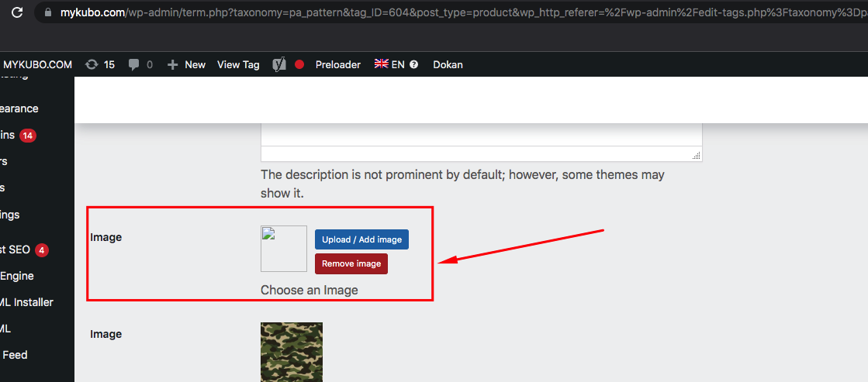Click the description text area

point(482,134)
